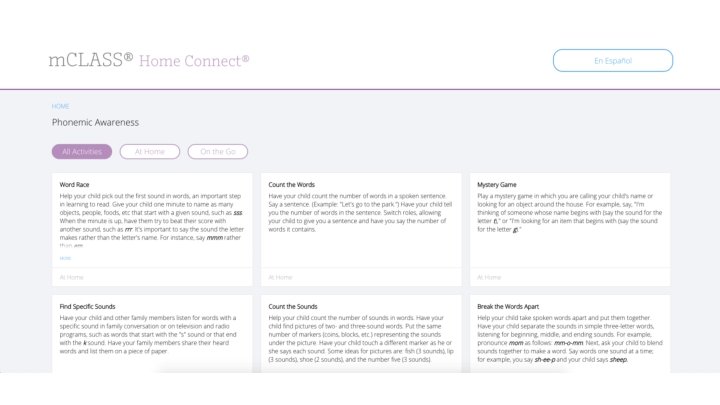Image resolution: width=720 pixels, height=405 pixels.
Task: Expand Word Race description with more link
Action: pyautogui.click(x=65, y=258)
